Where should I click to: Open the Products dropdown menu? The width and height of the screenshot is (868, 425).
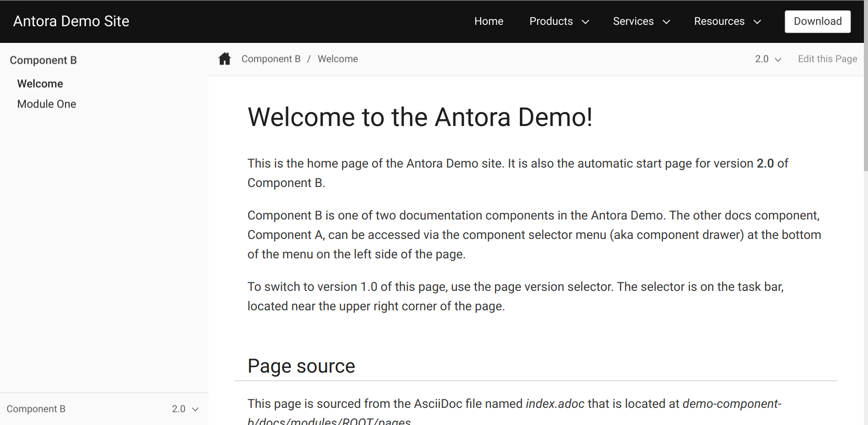click(x=559, y=21)
